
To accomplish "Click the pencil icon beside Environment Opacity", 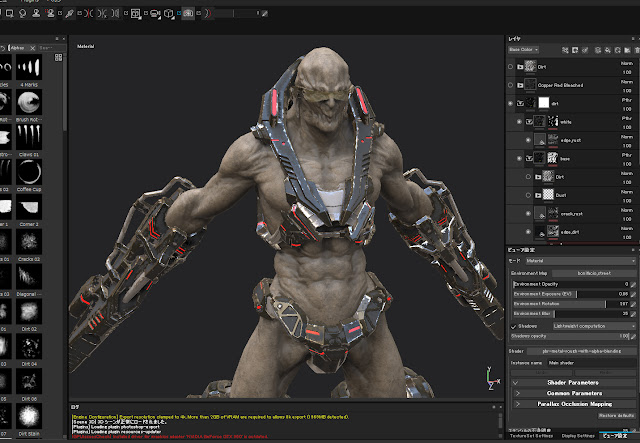I will tap(633, 284).
